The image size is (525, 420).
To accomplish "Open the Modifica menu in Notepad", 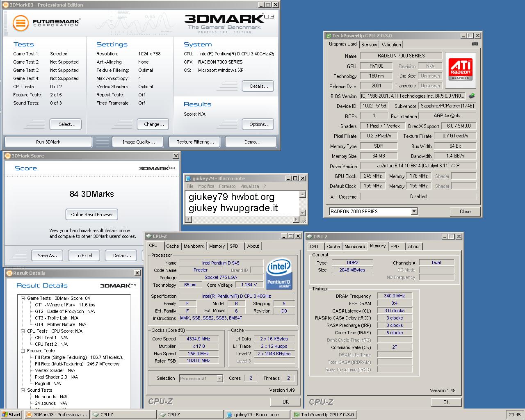I will (206, 186).
